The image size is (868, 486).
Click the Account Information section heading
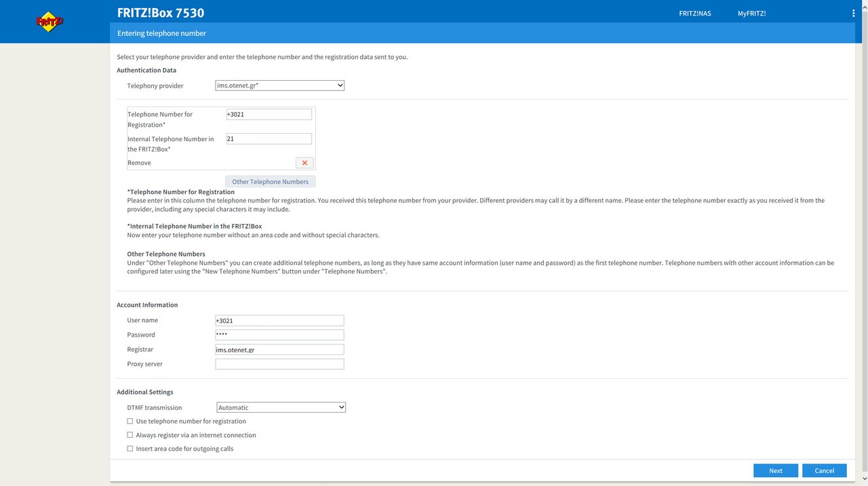pos(147,305)
